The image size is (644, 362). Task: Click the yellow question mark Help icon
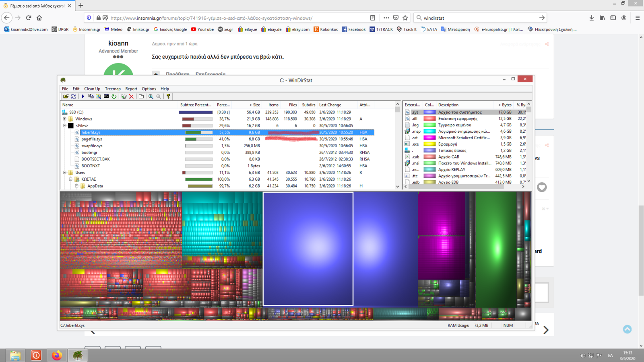168,97
